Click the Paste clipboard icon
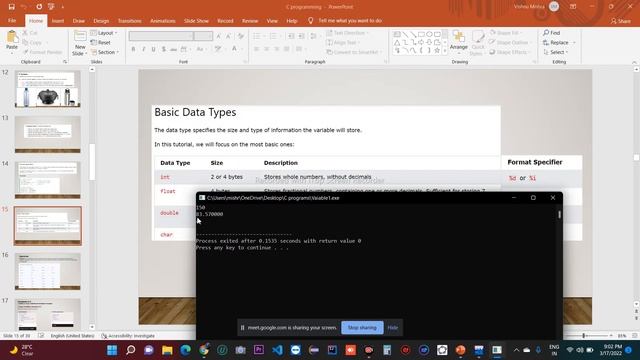 tap(12, 37)
